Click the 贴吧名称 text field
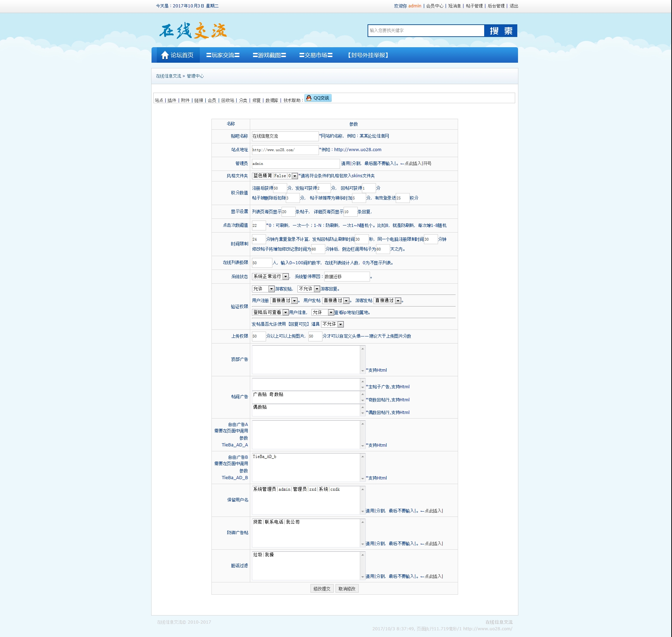Viewport: 672px width, 637px height. point(285,136)
